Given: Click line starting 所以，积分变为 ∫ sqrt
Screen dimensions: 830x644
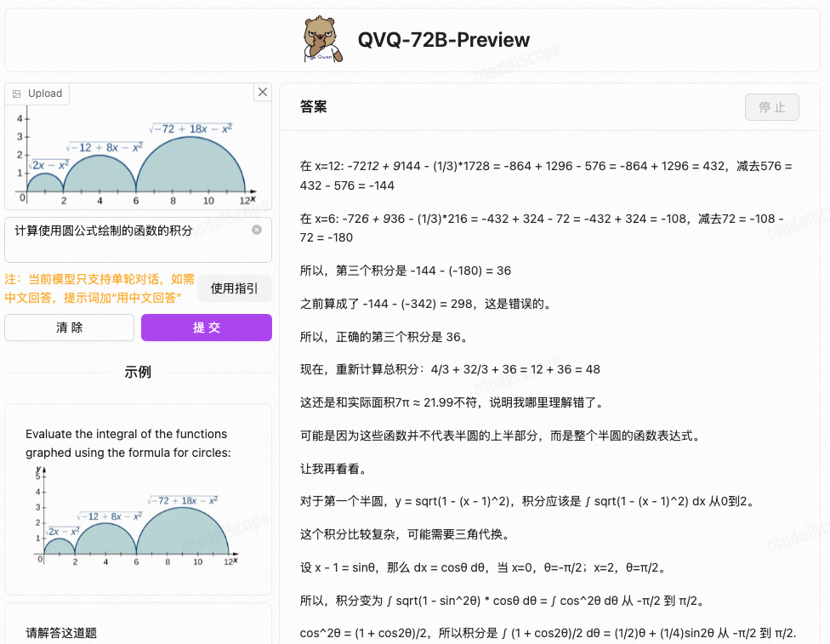Looking at the screenshot, I should [x=503, y=601].
